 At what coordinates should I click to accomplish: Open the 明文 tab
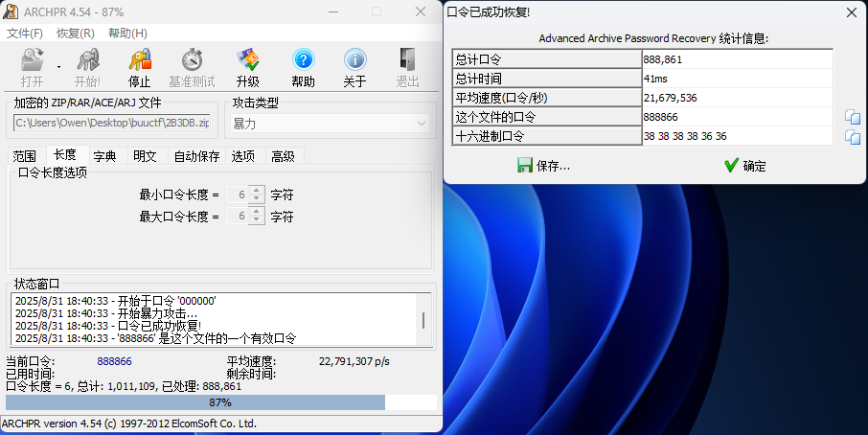pyautogui.click(x=145, y=156)
